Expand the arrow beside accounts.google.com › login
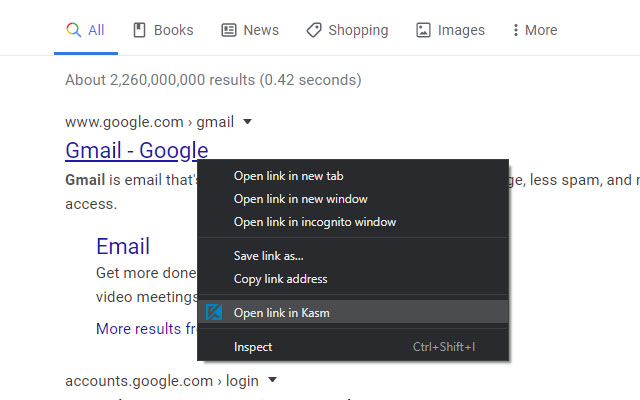The height and width of the screenshot is (400, 640). [272, 380]
